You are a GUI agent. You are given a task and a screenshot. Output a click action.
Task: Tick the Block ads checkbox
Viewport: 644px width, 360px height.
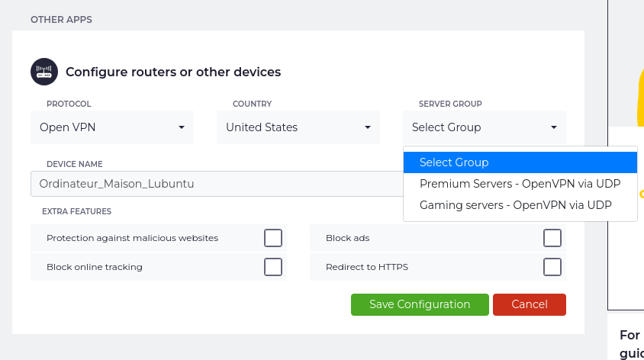point(552,238)
